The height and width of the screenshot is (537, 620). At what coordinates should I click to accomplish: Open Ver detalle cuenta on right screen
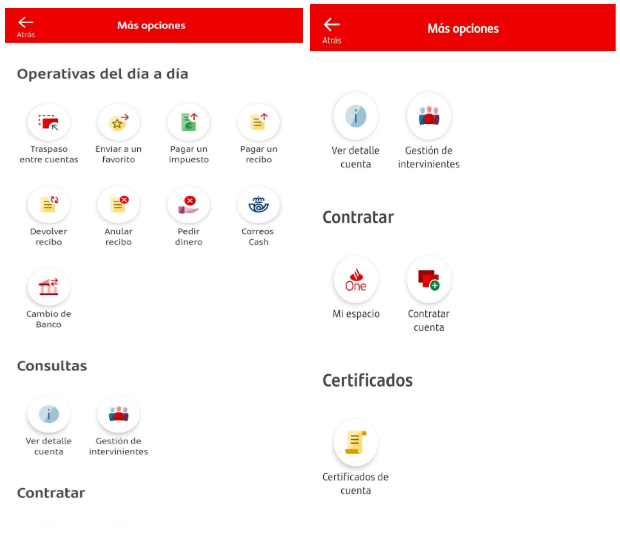[355, 116]
